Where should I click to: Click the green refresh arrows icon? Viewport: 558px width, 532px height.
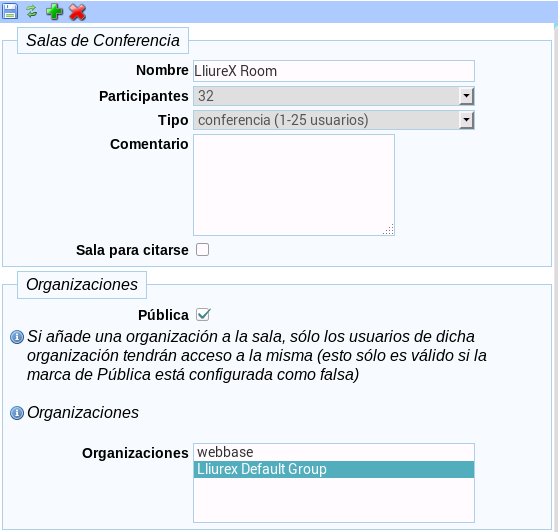pos(32,11)
